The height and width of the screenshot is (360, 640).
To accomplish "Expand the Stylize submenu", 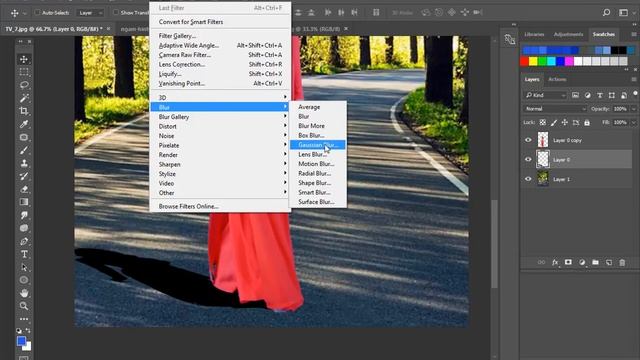I will click(x=220, y=174).
